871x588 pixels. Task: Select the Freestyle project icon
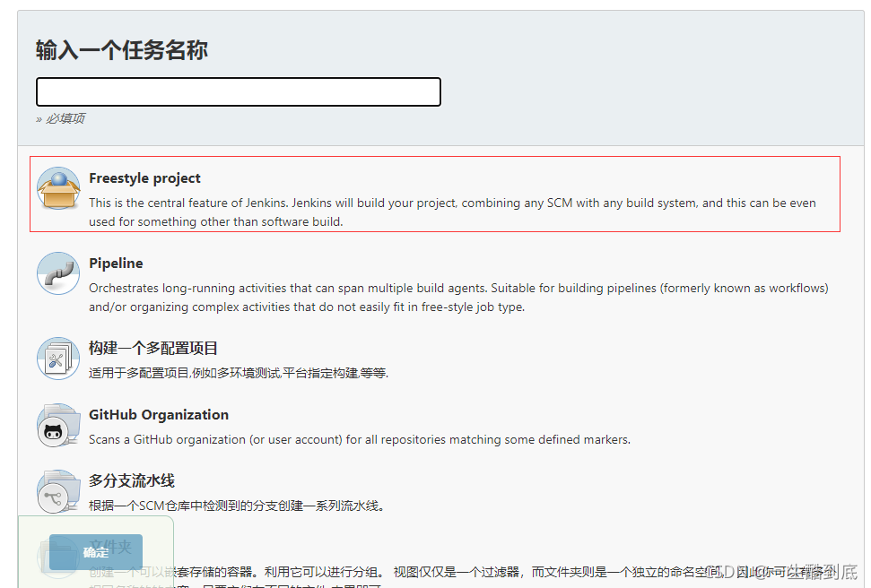[58, 188]
